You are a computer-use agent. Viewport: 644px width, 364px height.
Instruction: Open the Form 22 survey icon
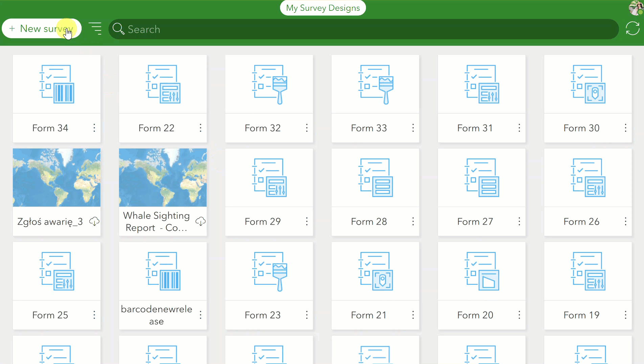click(x=163, y=84)
